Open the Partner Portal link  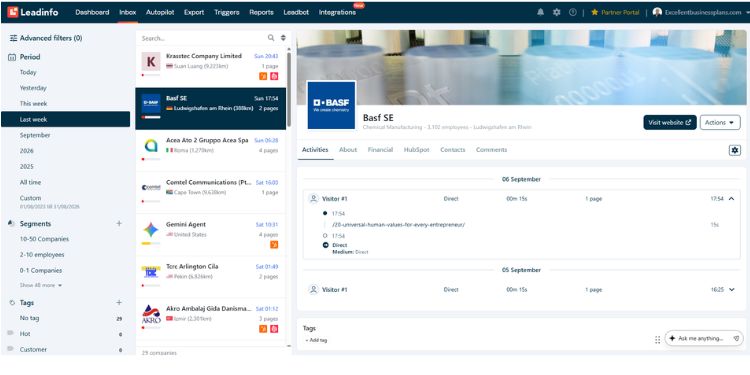point(615,12)
